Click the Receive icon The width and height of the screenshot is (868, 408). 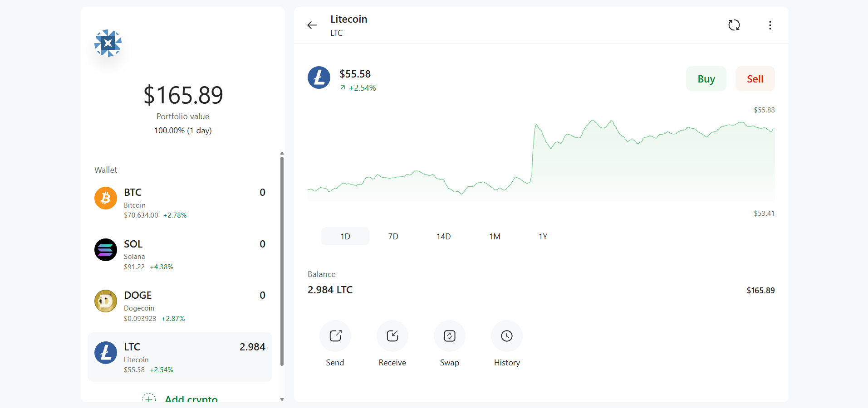pos(392,336)
